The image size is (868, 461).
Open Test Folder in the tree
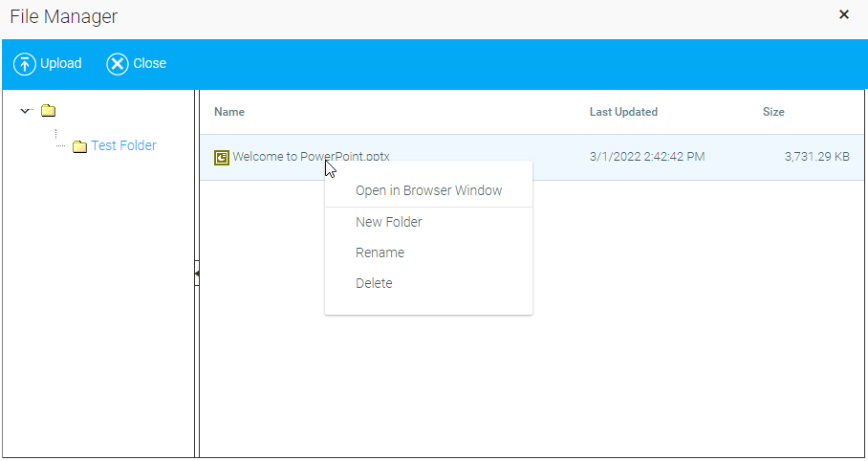coord(123,145)
